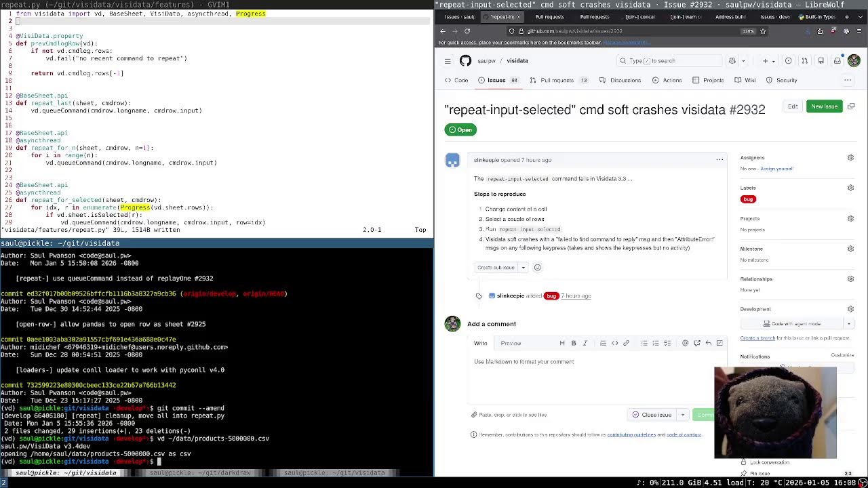This screenshot has height=488, width=868.
Task: Open the saulpw owner link in the breadcrumb
Action: coord(486,61)
